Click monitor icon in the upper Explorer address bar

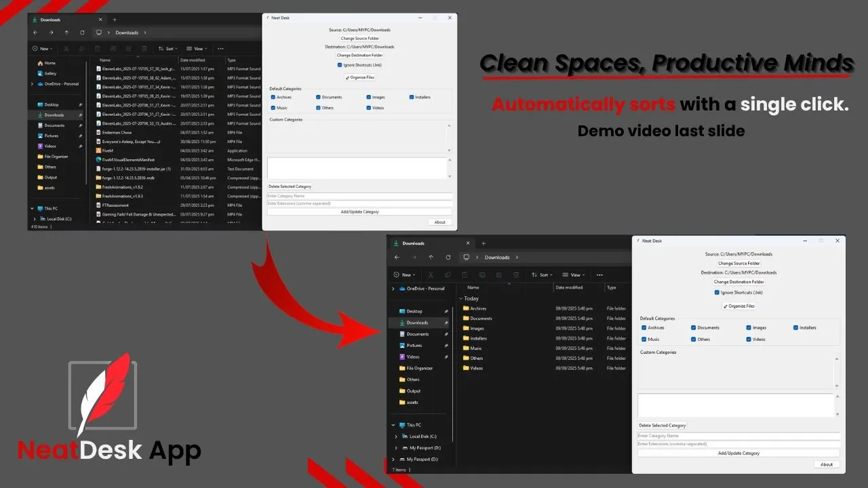99,33
